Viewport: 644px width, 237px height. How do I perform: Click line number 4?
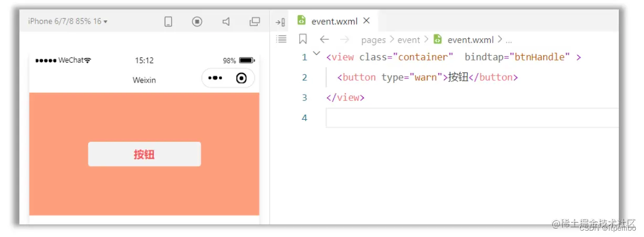point(304,117)
